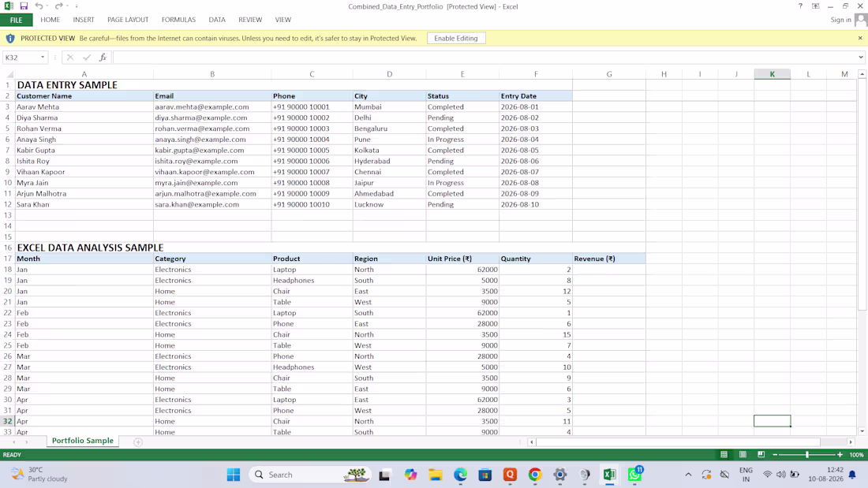Open the FILE menu tab

(16, 20)
